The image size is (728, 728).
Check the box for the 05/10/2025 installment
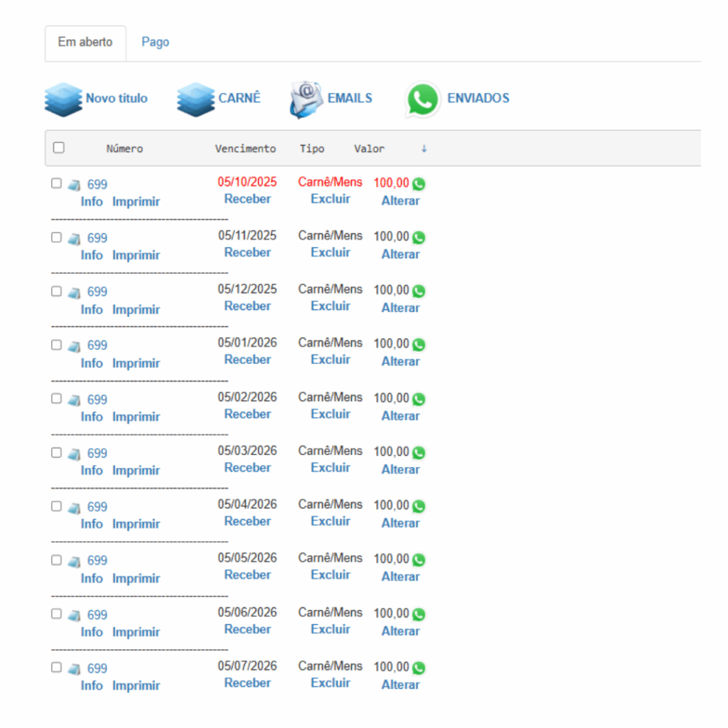(57, 183)
